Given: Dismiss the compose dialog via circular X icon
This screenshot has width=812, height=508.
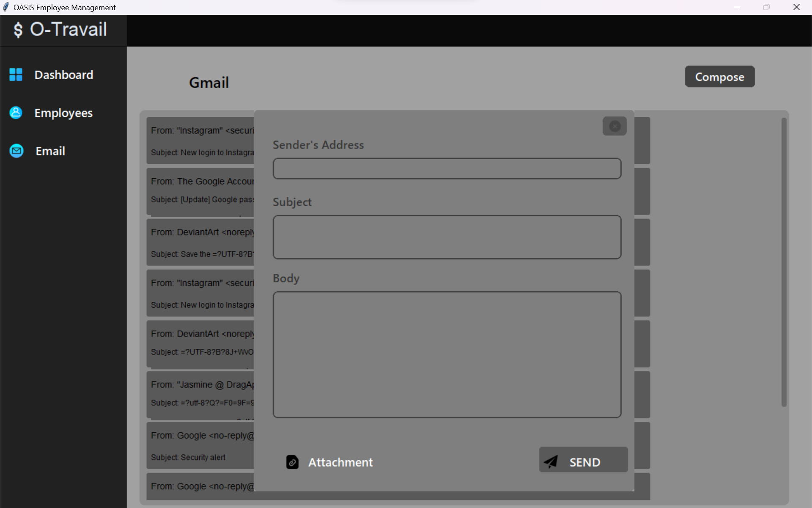Looking at the screenshot, I should point(614,126).
